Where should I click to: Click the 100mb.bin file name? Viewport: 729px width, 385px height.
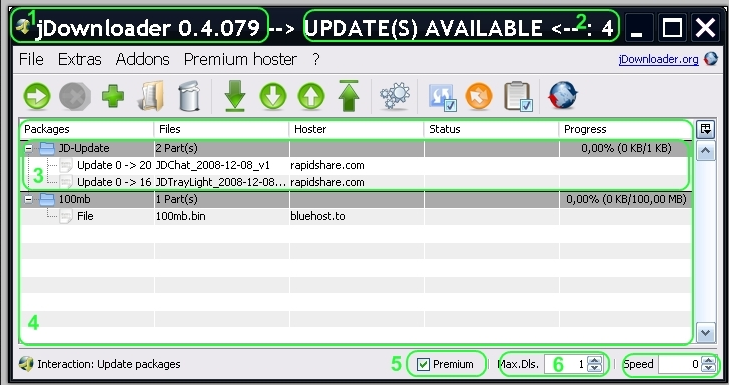[180, 216]
